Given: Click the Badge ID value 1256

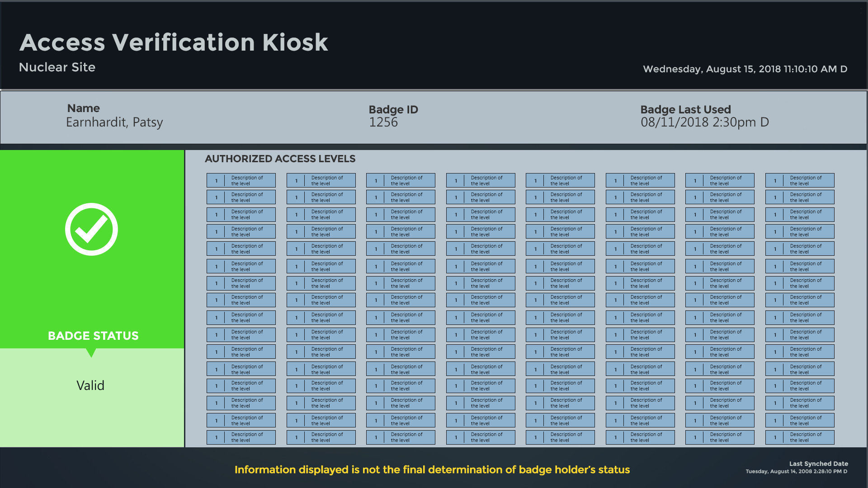Looking at the screenshot, I should (383, 122).
